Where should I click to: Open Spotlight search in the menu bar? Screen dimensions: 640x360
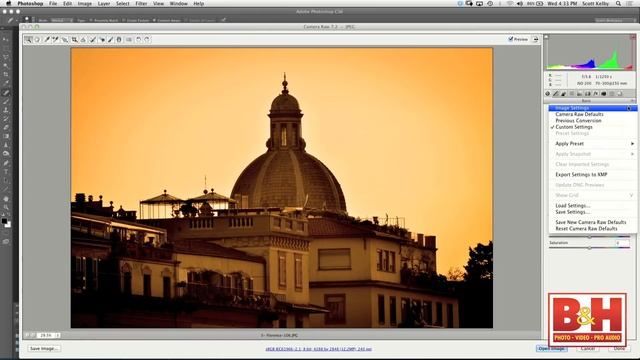(x=619, y=4)
